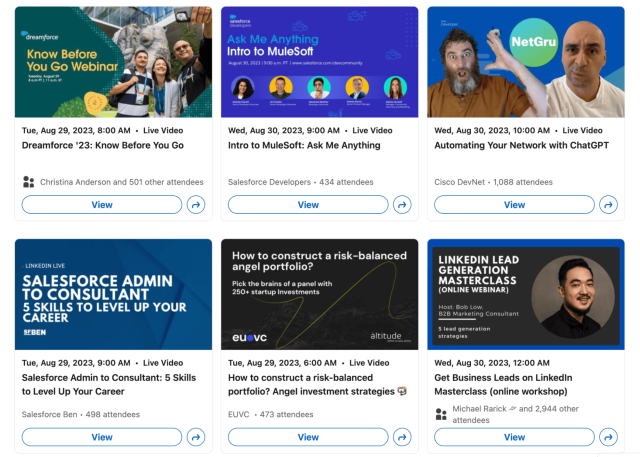
Task: View the Dreamforce '23 Know Before You Go event
Action: [102, 205]
